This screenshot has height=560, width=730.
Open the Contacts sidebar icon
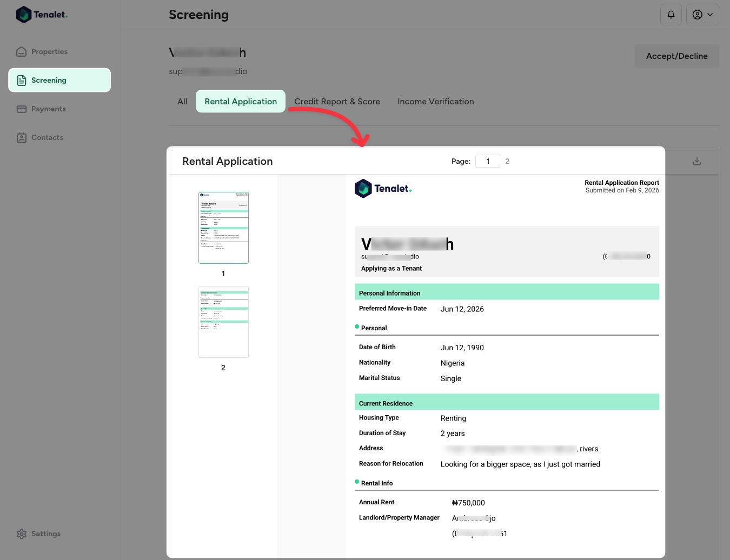[21, 137]
